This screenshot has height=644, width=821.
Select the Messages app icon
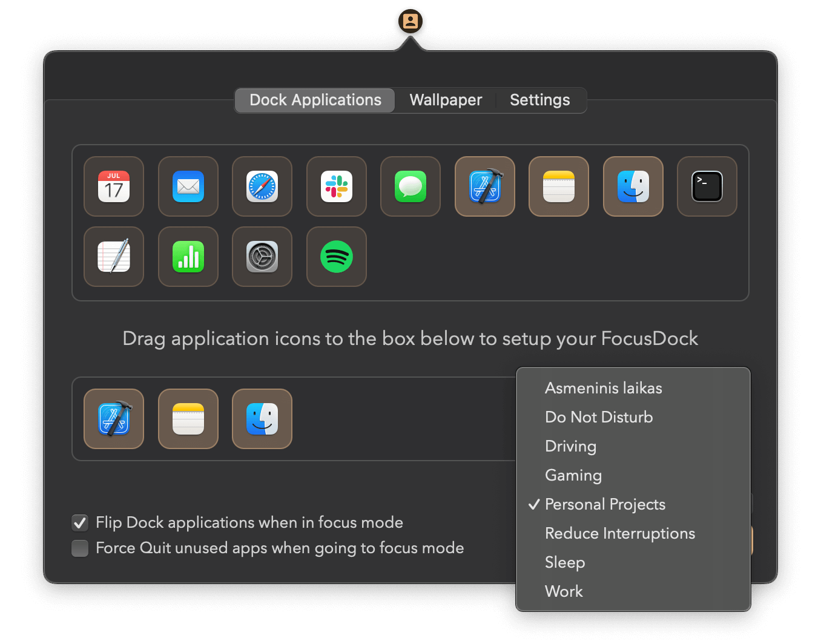[x=410, y=186]
